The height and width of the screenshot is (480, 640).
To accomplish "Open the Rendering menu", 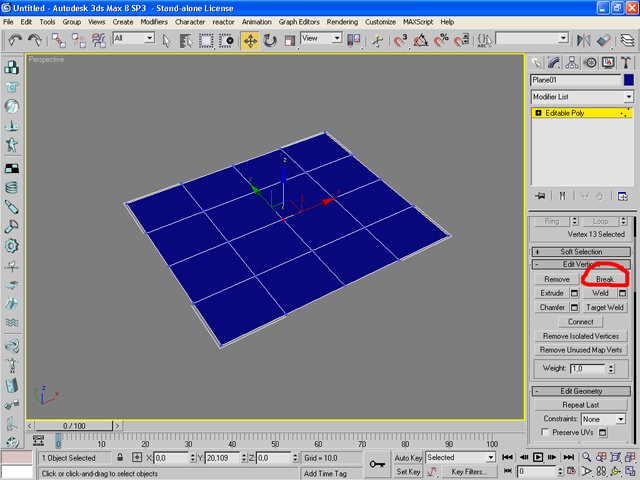I will click(x=342, y=22).
